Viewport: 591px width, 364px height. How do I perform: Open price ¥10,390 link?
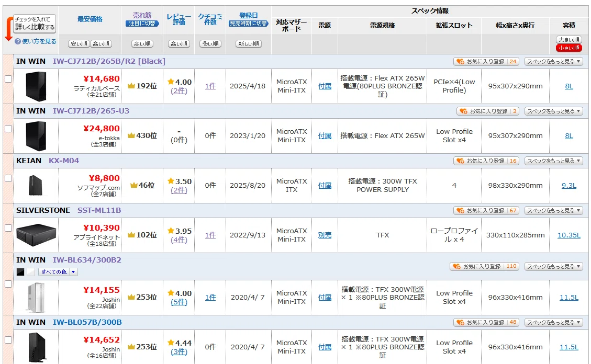[102, 227]
